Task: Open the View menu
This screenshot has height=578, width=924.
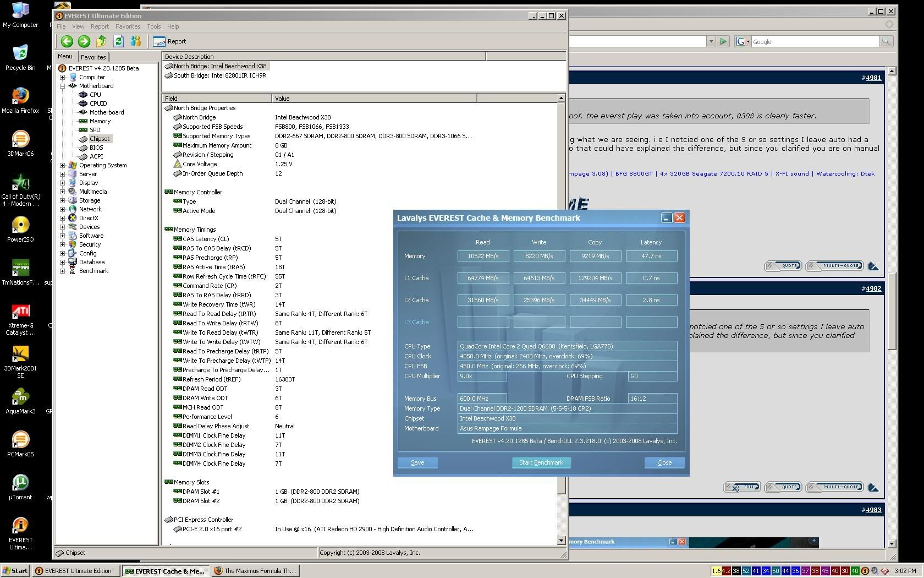Action: [78, 26]
